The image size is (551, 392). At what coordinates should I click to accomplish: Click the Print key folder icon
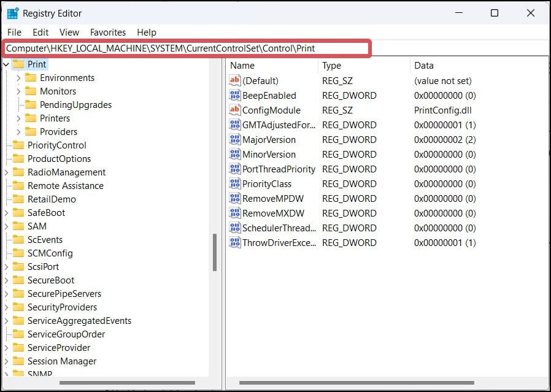click(18, 64)
